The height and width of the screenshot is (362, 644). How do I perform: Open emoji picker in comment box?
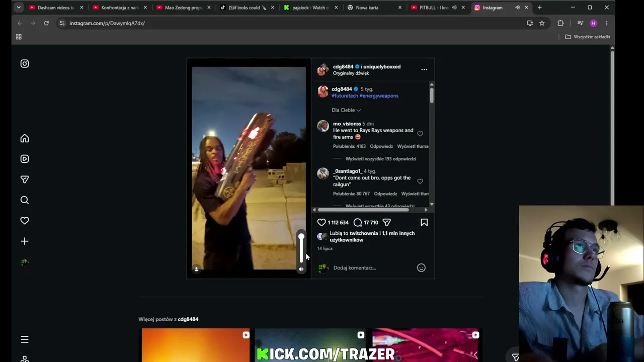point(421,268)
